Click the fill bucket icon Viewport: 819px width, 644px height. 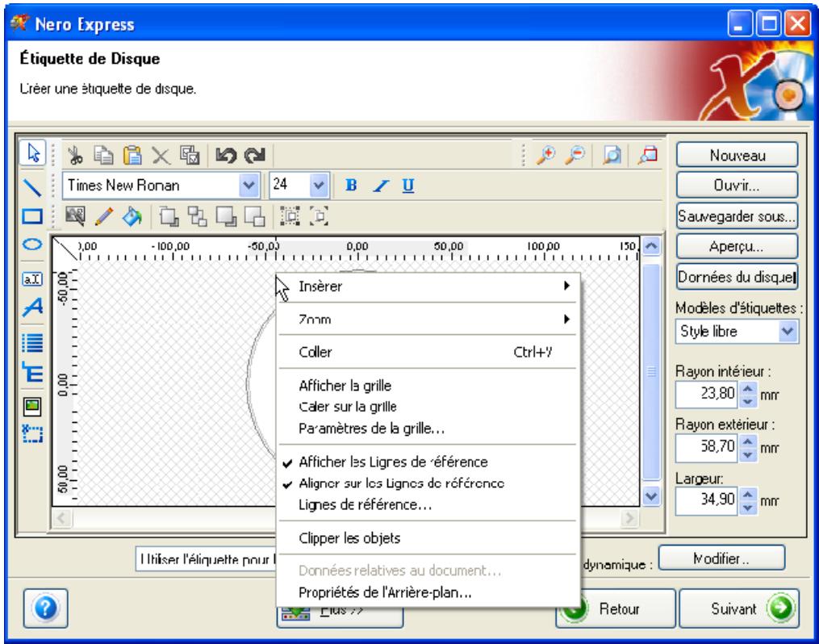coord(132,216)
